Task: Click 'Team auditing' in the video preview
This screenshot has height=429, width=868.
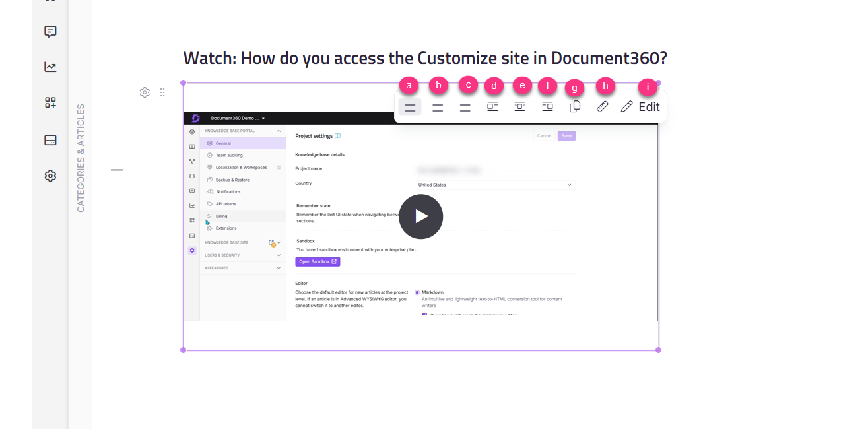Action: (229, 155)
